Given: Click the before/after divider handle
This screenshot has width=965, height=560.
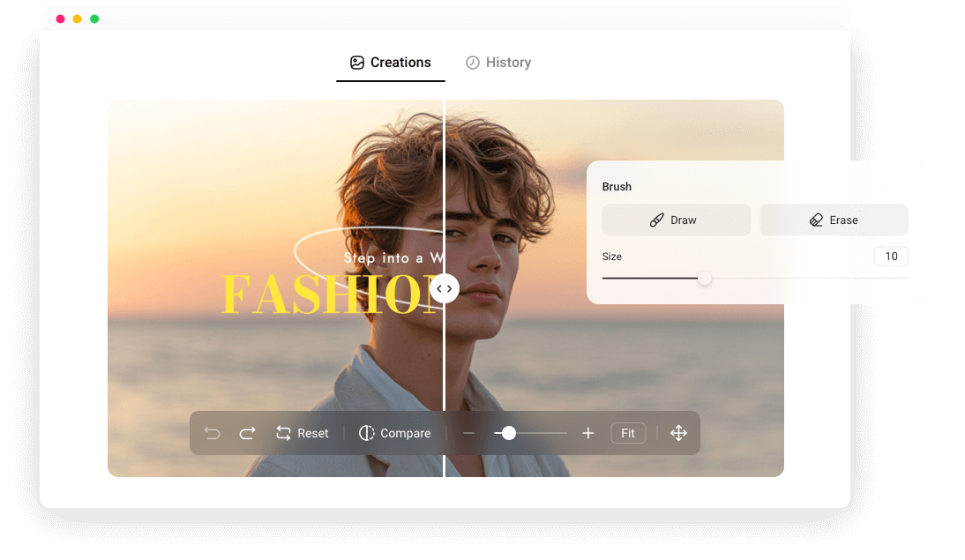Looking at the screenshot, I should (x=445, y=288).
